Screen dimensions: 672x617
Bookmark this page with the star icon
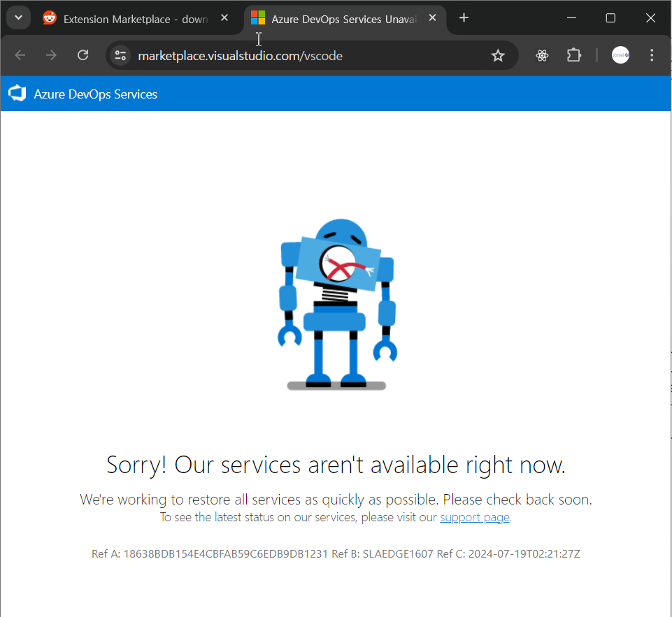click(498, 56)
